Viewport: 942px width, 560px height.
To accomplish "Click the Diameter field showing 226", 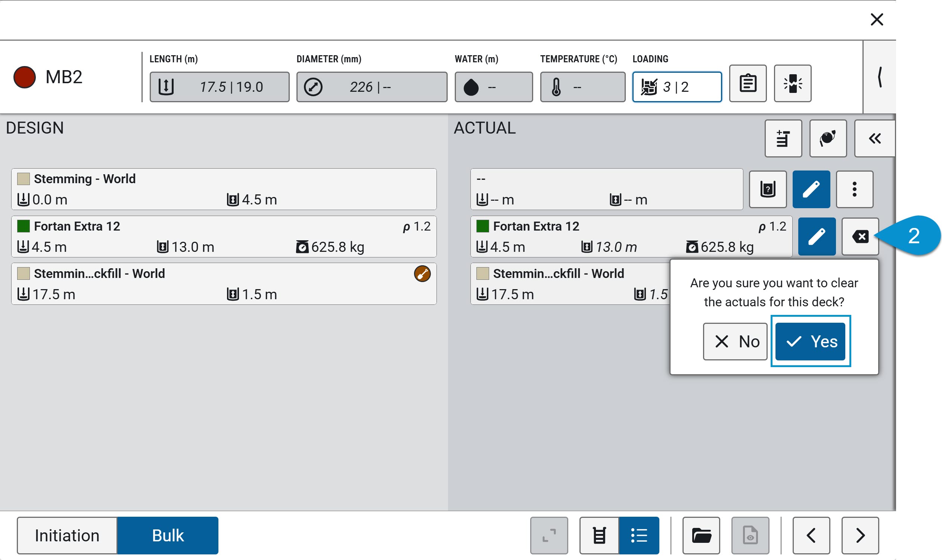I will coord(371,87).
